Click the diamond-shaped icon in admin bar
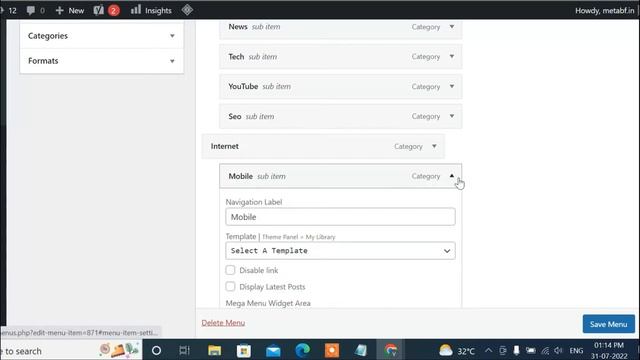Screen dimensions: 640x360 click(187, 10)
